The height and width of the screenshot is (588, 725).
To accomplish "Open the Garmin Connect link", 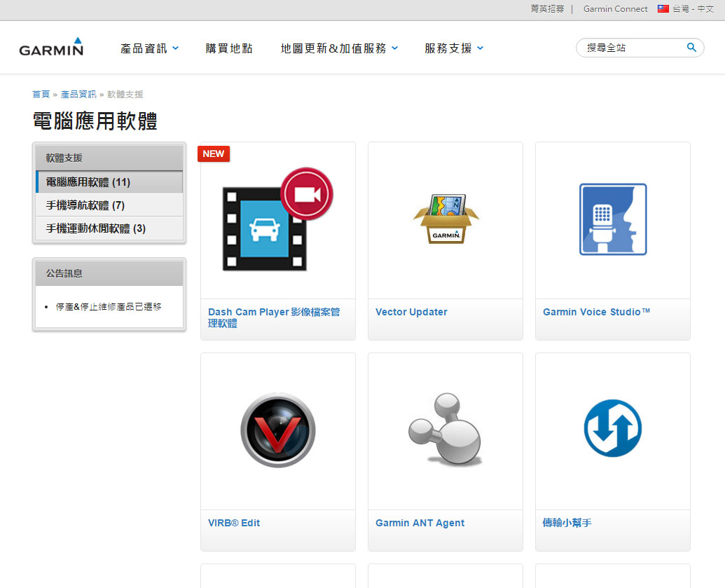I will pos(616,9).
